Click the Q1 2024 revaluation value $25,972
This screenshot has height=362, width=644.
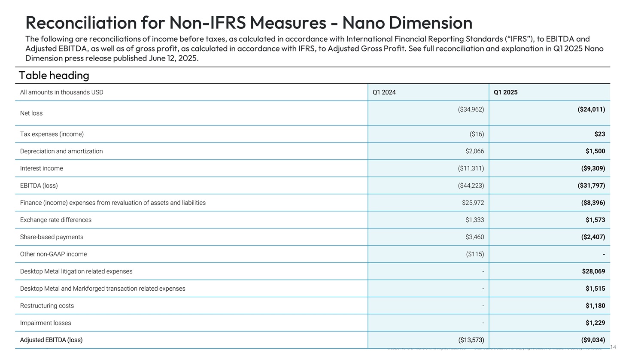tap(473, 203)
